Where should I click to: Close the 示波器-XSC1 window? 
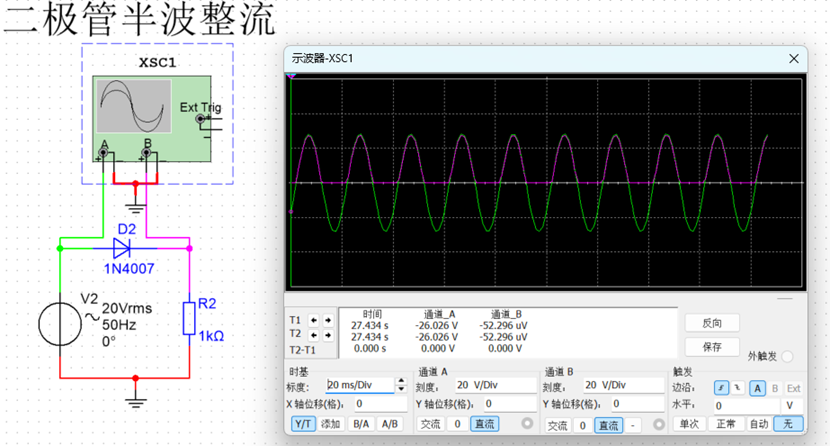[x=793, y=59]
